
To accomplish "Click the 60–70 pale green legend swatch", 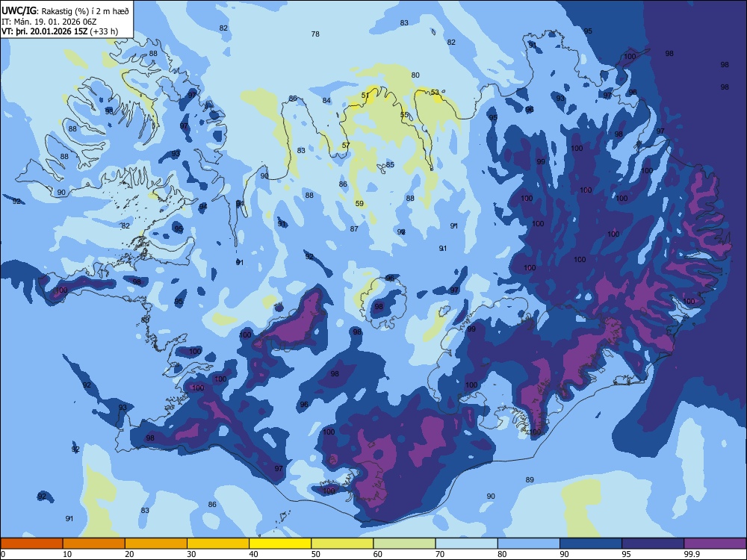I will 404,544.
